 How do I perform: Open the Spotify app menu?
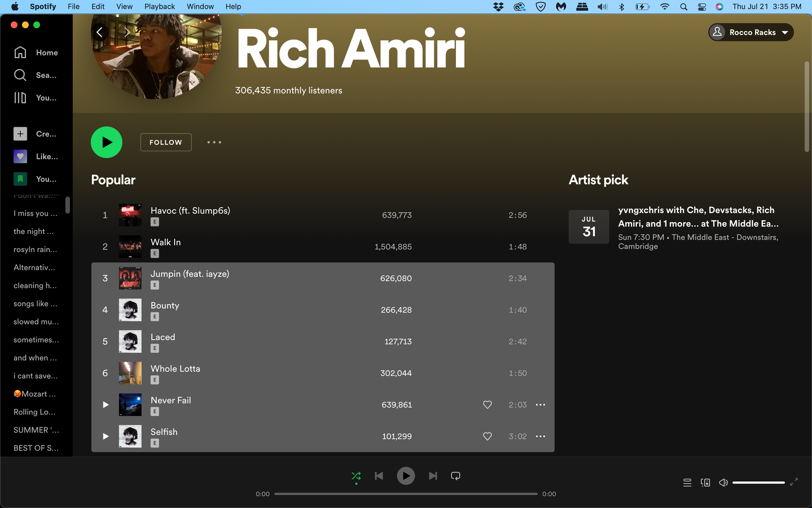click(43, 7)
